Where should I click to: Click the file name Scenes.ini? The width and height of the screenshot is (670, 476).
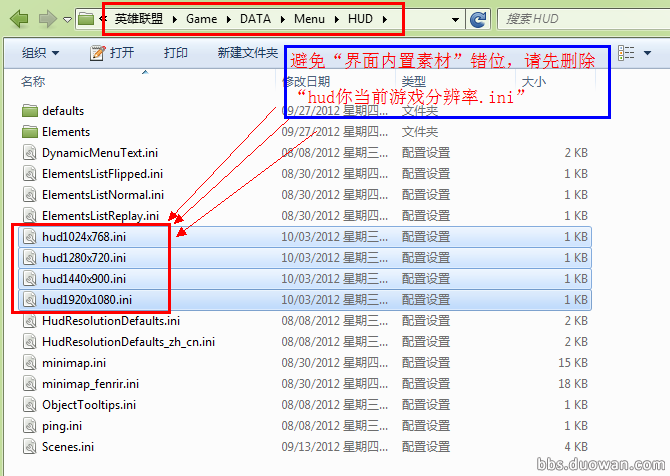68,447
